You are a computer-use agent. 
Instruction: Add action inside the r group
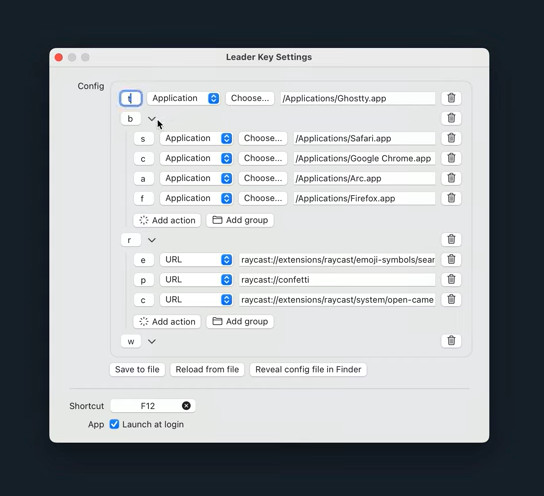(x=167, y=322)
